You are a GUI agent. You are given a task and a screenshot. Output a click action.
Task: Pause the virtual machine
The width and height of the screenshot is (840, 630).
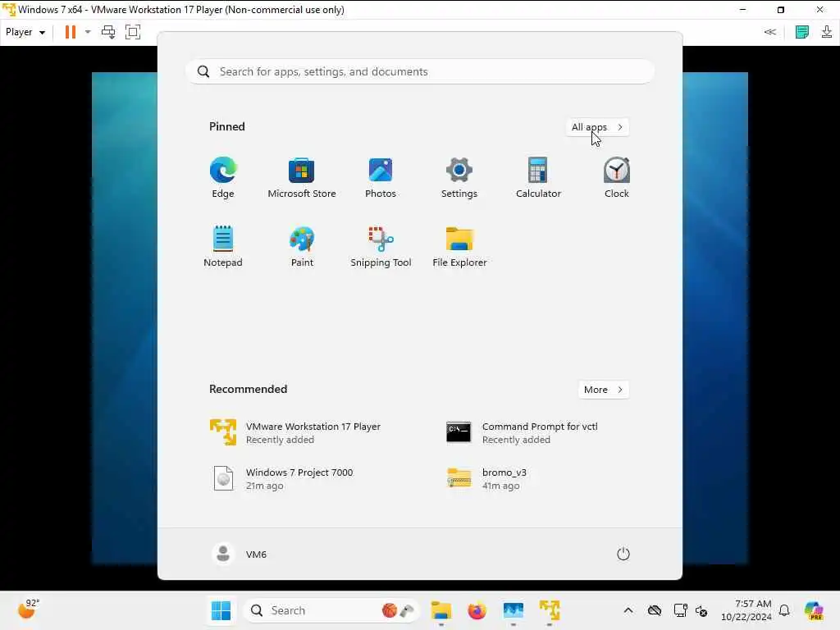tap(71, 32)
